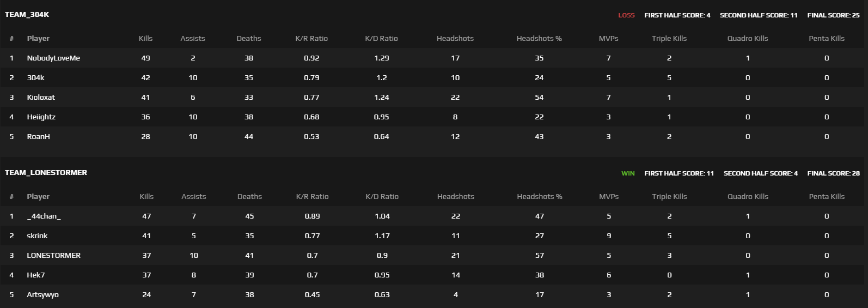The image size is (868, 308).
Task: Click Headshots % header in TEAM_304K table
Action: tap(539, 39)
